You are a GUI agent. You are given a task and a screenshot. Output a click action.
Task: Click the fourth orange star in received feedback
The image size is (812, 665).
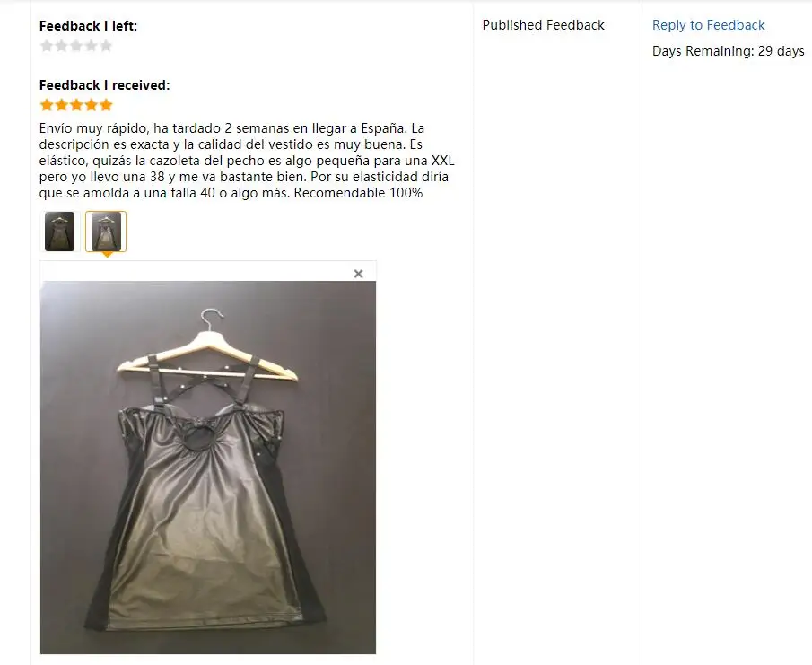point(92,105)
